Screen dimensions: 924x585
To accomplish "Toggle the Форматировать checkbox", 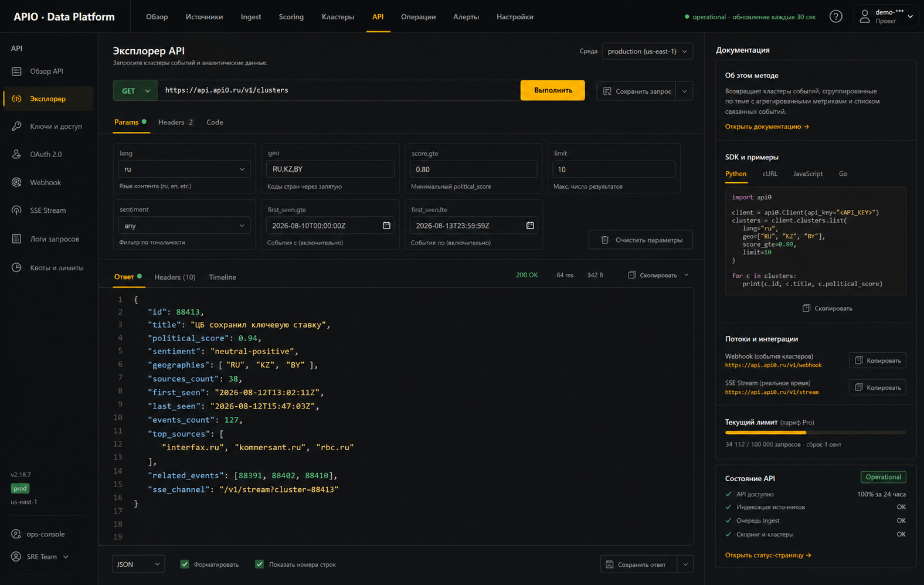I will pos(185,564).
